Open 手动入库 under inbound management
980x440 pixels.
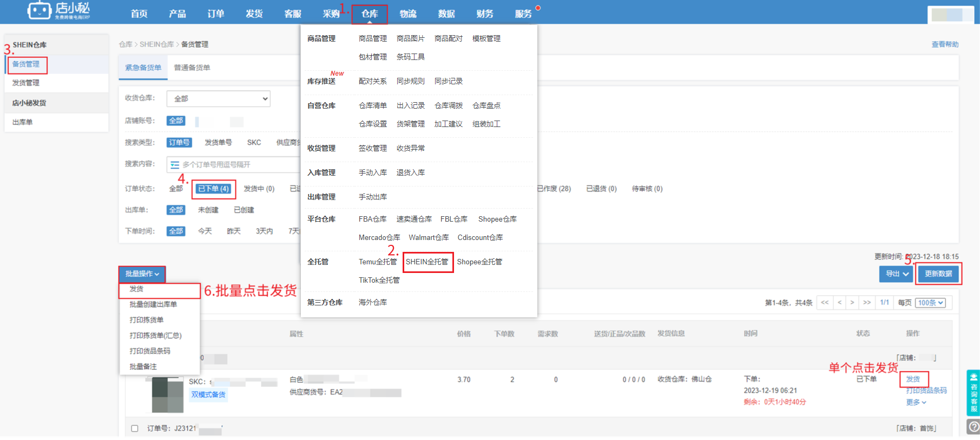(373, 172)
